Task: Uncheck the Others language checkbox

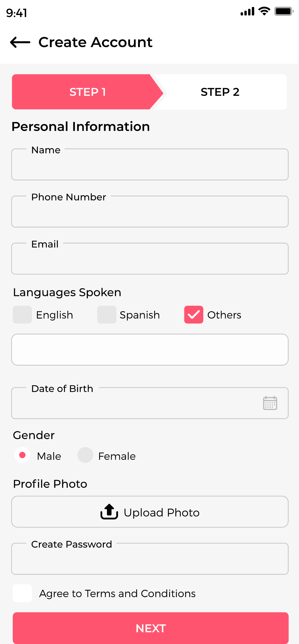Action: [194, 315]
